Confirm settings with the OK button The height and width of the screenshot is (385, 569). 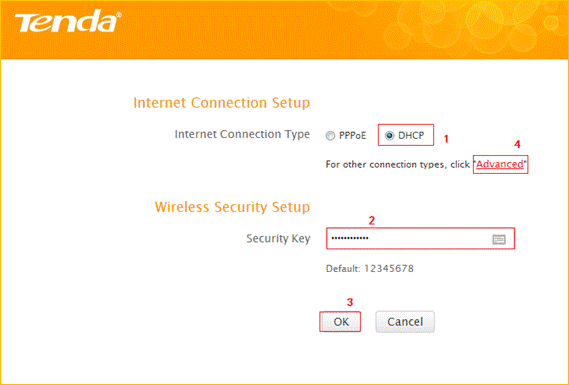coord(340,321)
